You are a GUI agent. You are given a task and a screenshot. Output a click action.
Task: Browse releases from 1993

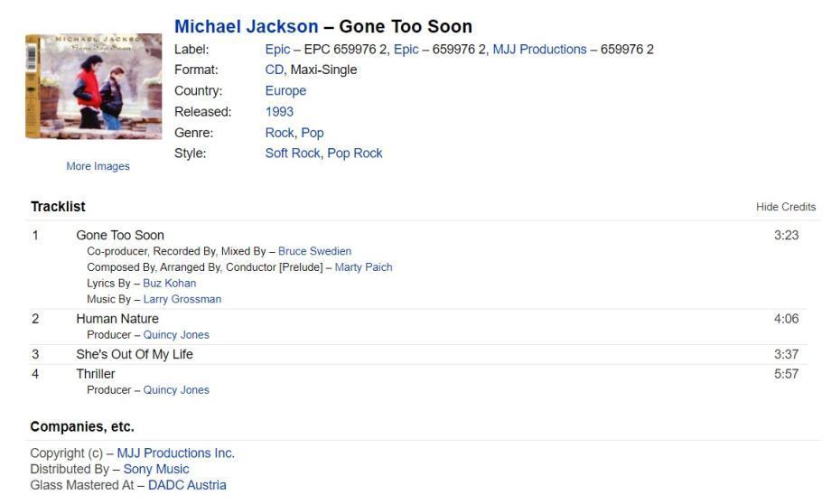pos(279,112)
